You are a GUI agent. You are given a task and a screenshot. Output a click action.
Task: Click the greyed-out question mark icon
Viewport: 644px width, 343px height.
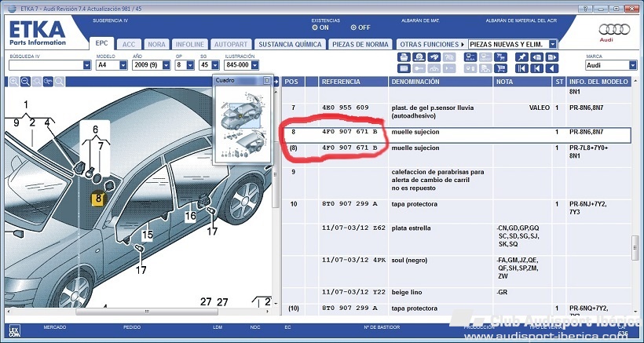coord(449,57)
